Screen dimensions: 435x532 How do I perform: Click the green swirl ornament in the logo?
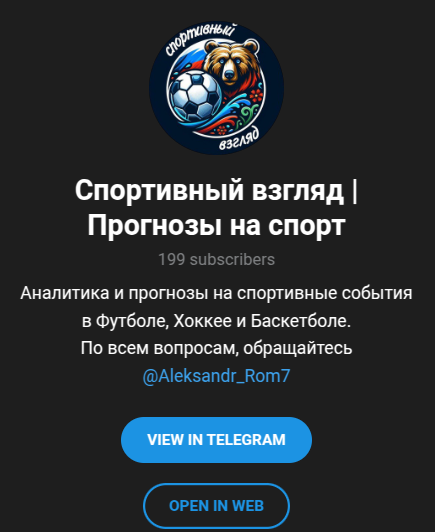(x=248, y=115)
